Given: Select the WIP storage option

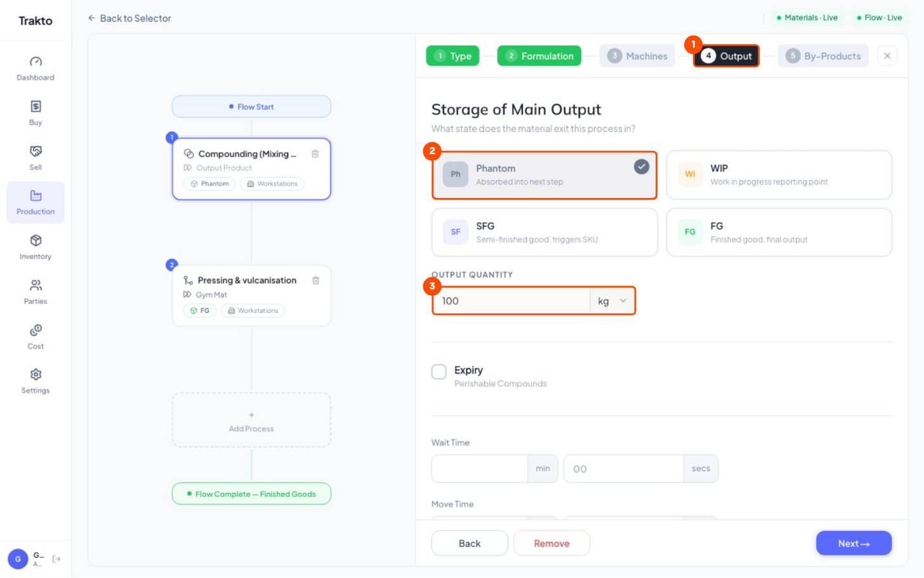Looking at the screenshot, I should [779, 175].
